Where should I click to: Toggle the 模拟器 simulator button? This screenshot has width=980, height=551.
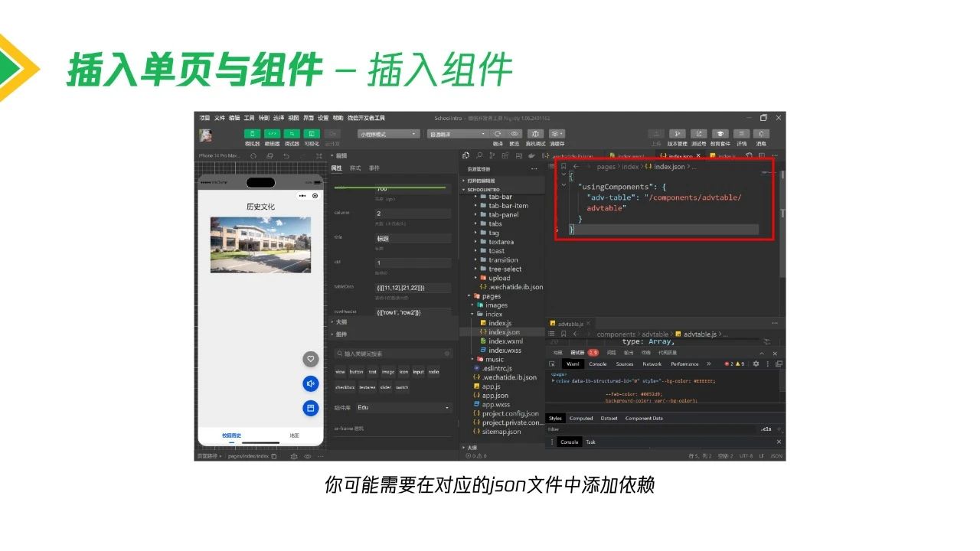click(252, 134)
